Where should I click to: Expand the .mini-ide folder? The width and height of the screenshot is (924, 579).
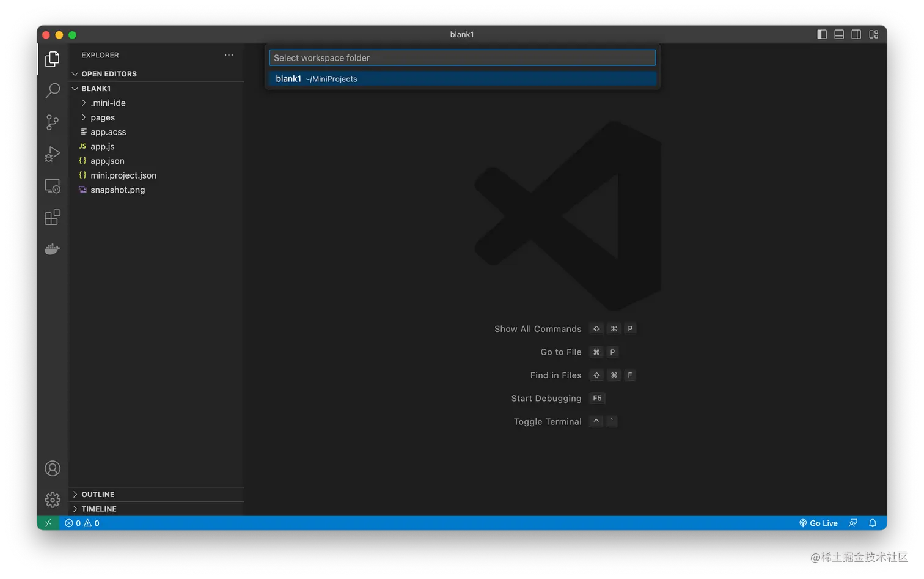click(158, 103)
